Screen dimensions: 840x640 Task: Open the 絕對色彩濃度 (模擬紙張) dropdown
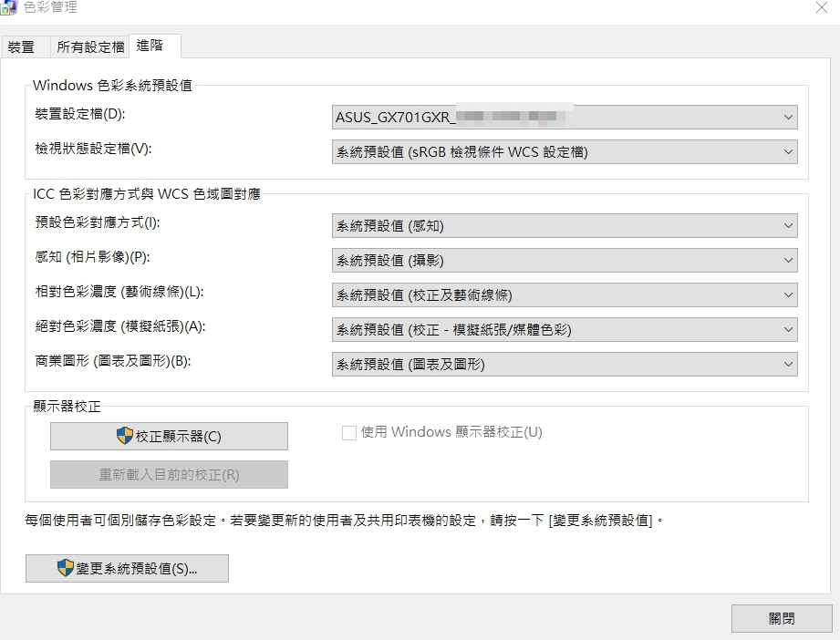point(565,329)
